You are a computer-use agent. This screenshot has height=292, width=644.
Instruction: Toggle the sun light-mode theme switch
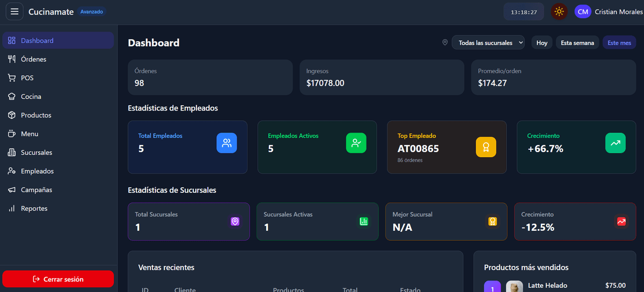(x=559, y=11)
